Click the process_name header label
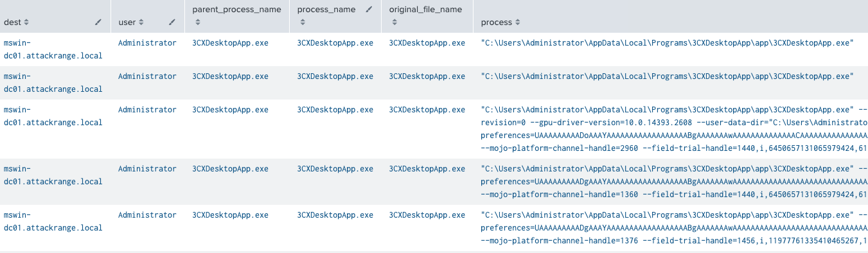This screenshot has width=868, height=253. (x=326, y=10)
